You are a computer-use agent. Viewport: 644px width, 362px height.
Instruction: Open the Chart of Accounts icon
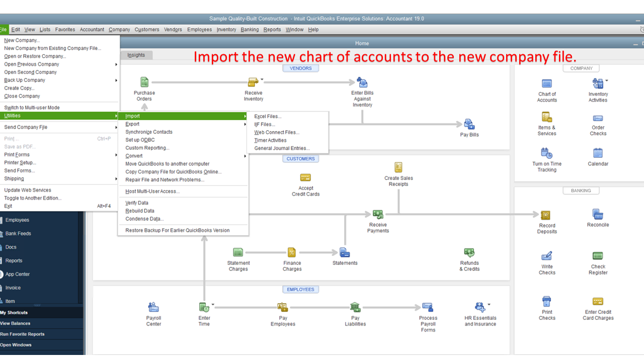547,83
